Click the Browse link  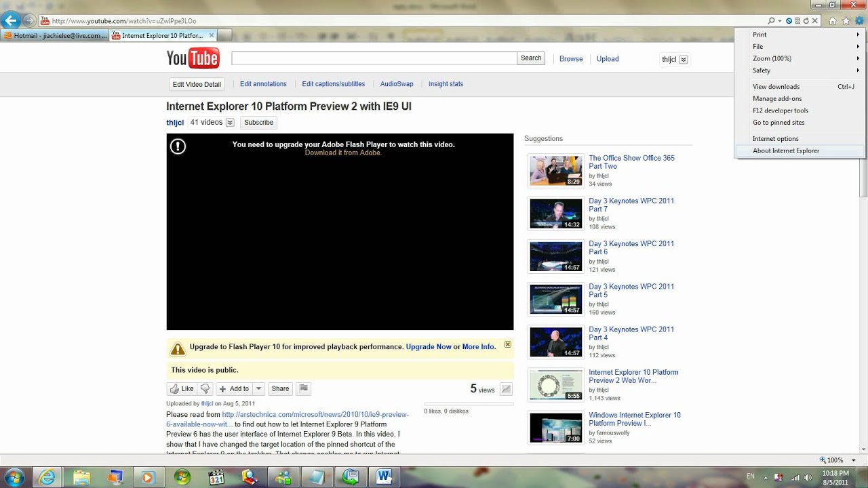(571, 59)
